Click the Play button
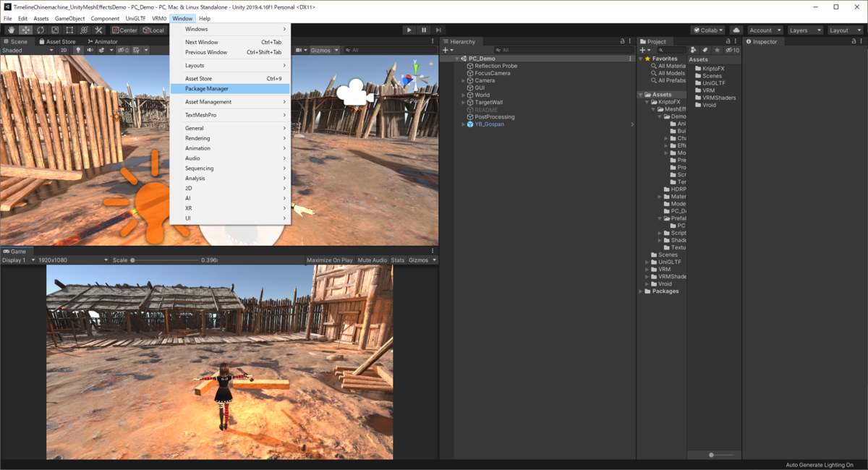The image size is (868, 470). 409,30
